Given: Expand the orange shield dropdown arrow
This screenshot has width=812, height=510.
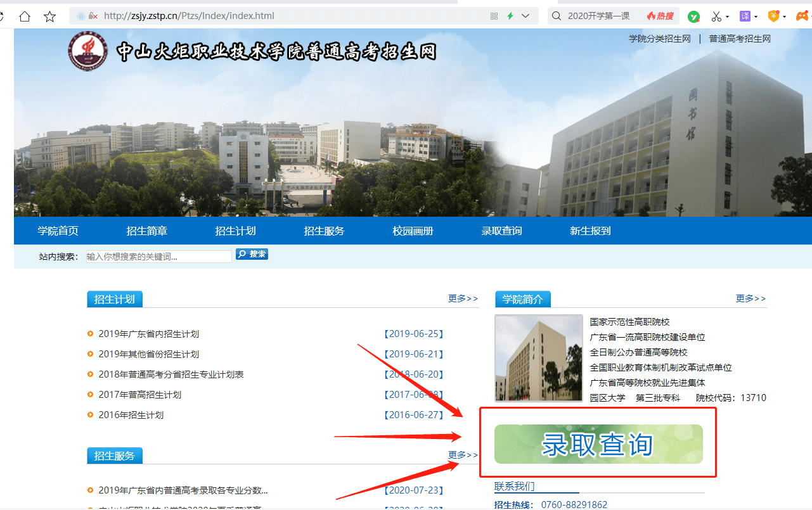Looking at the screenshot, I should click(784, 16).
